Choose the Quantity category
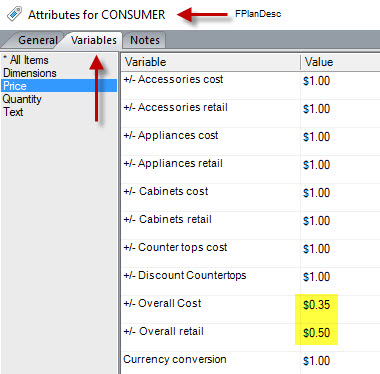The width and height of the screenshot is (380, 374). [22, 99]
